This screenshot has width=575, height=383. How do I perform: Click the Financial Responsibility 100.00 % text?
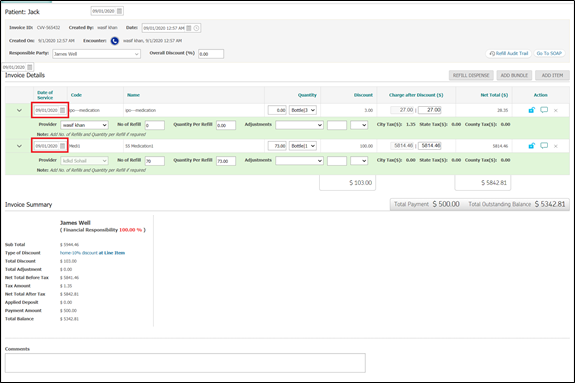[103, 230]
